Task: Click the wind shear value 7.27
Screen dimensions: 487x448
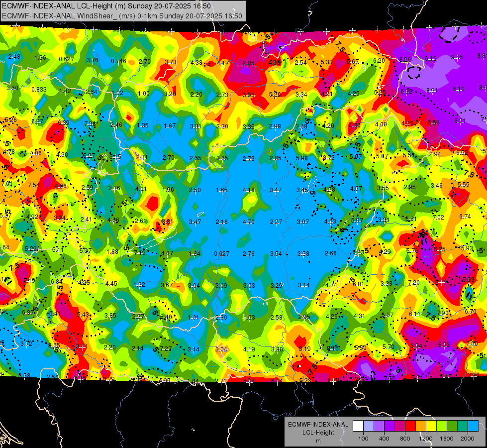Action: (166, 349)
